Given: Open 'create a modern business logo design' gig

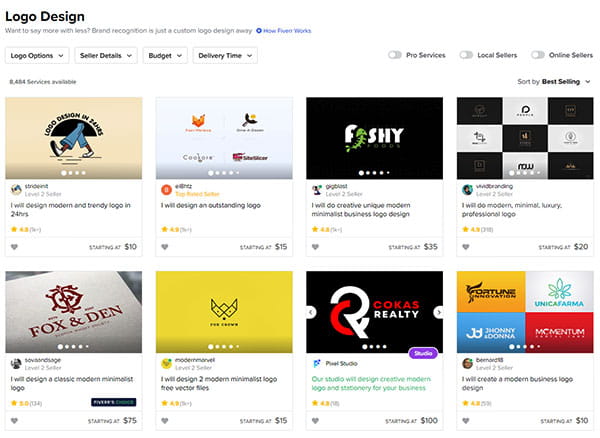Looking at the screenshot, I should (517, 383).
